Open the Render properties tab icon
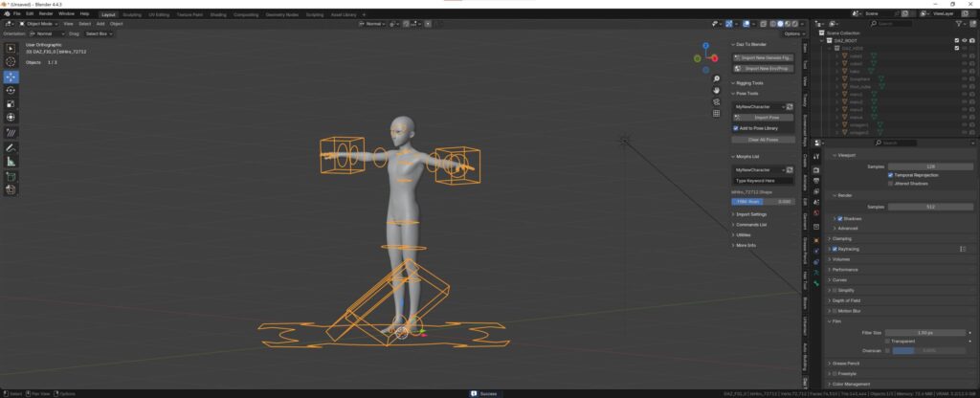Viewport: 980px width, 398px height. pyautogui.click(x=816, y=170)
